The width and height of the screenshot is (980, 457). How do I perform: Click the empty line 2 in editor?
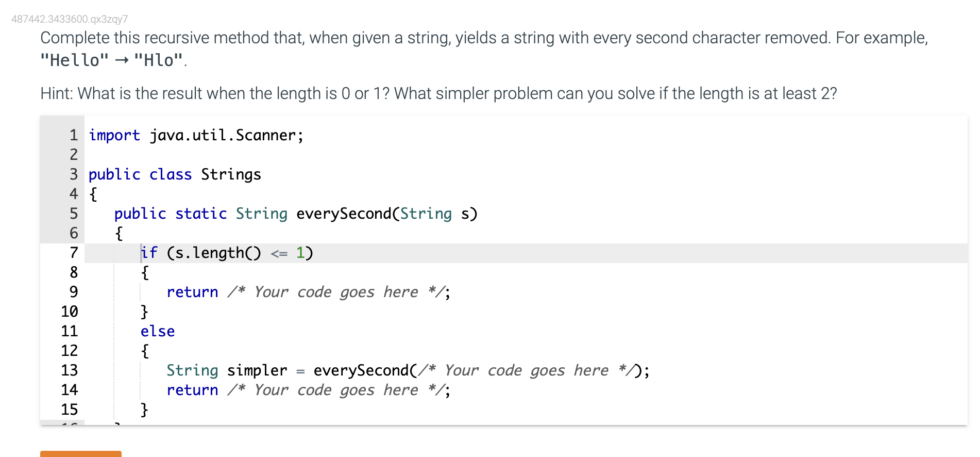point(526,155)
